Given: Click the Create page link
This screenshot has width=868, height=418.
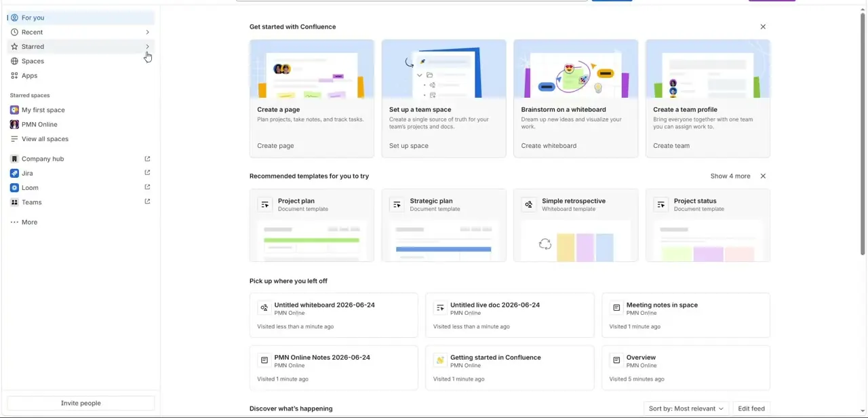Looking at the screenshot, I should [x=275, y=146].
